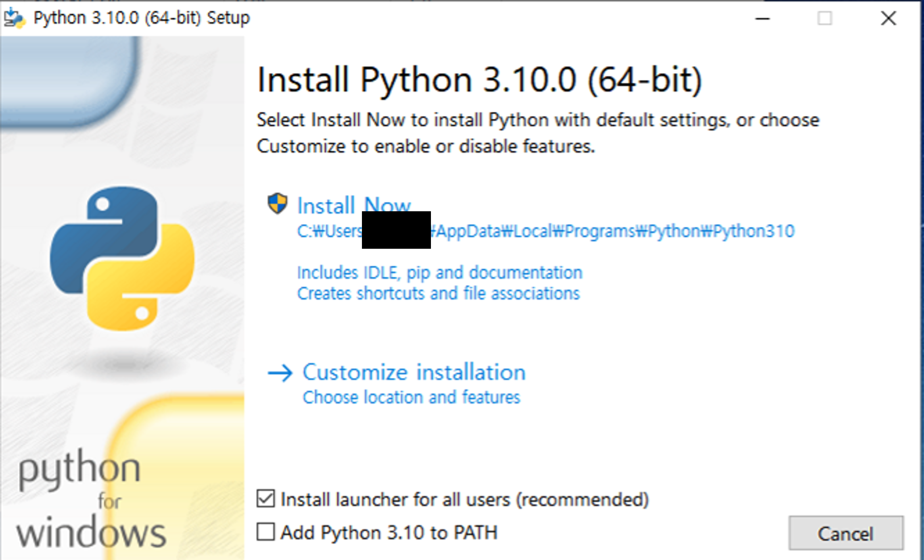Enable Add Python 3.10 to PATH checkbox

click(x=266, y=532)
